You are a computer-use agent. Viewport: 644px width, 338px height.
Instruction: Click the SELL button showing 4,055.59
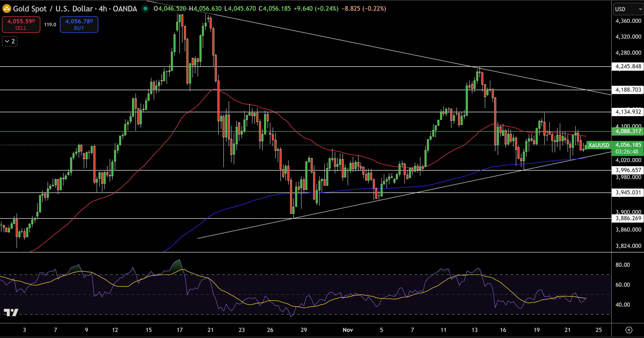pos(21,25)
